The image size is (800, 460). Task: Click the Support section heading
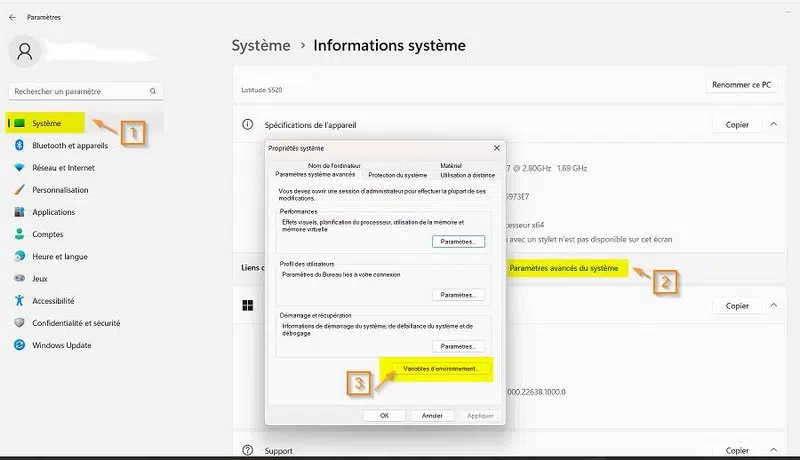278,451
